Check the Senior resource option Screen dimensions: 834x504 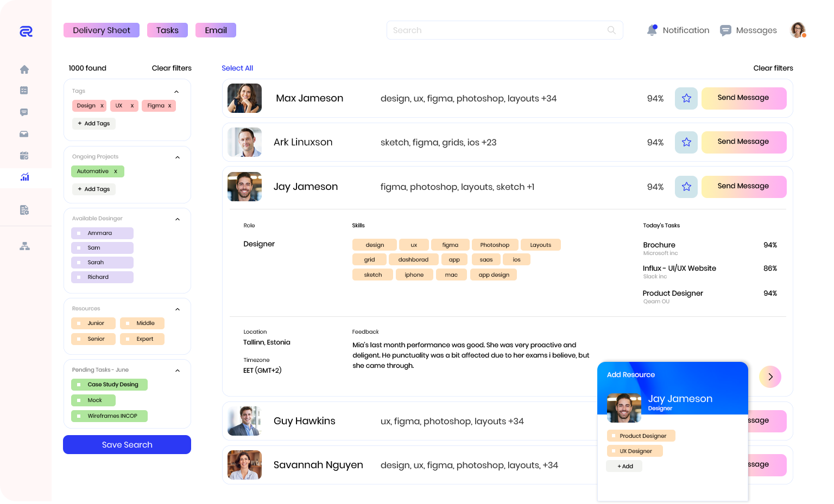pyautogui.click(x=79, y=339)
